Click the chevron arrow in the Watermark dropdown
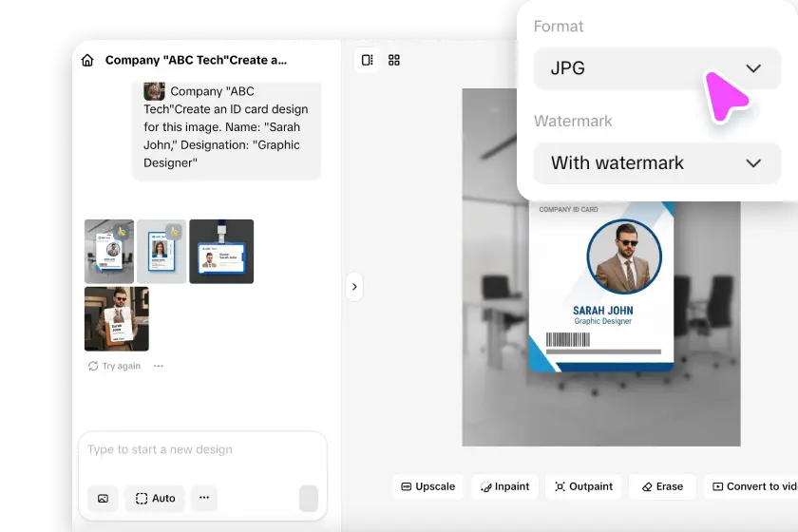This screenshot has height=532, width=798. pyautogui.click(x=753, y=163)
